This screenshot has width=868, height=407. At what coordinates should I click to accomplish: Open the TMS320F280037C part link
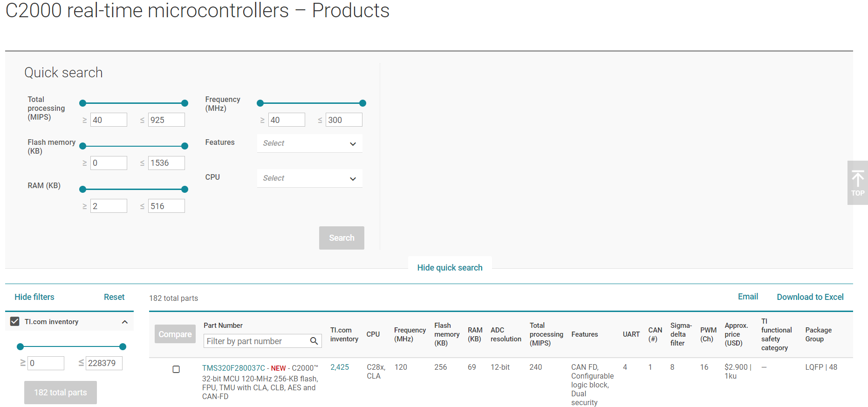click(x=233, y=368)
